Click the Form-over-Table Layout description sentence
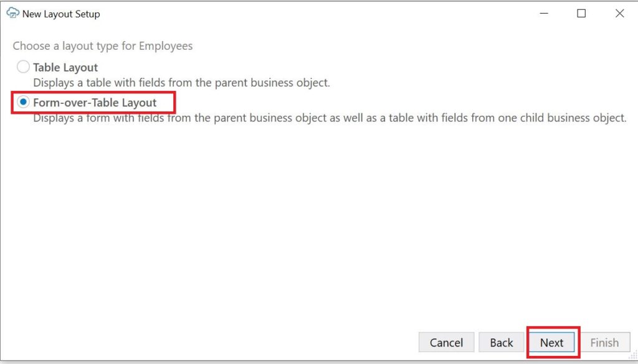This screenshot has width=638, height=364. coord(330,118)
